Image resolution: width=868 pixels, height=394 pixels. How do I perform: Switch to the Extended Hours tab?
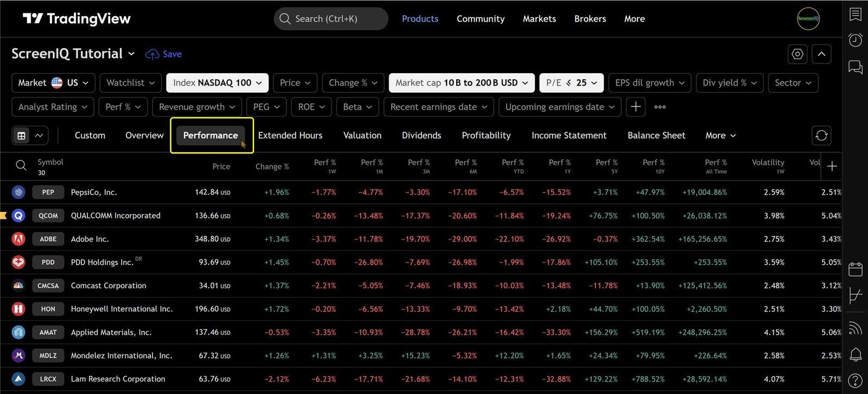[290, 135]
